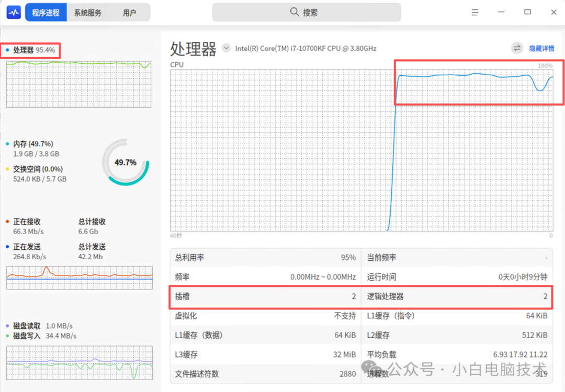The image size is (565, 392).
Task: Click the 逻辑处理器 2 row
Action: (457, 296)
